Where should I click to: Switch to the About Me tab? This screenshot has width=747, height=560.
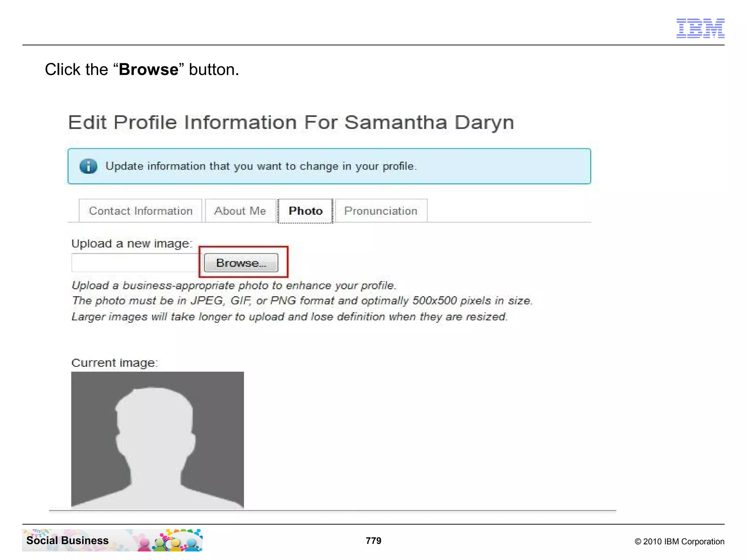coord(240,211)
